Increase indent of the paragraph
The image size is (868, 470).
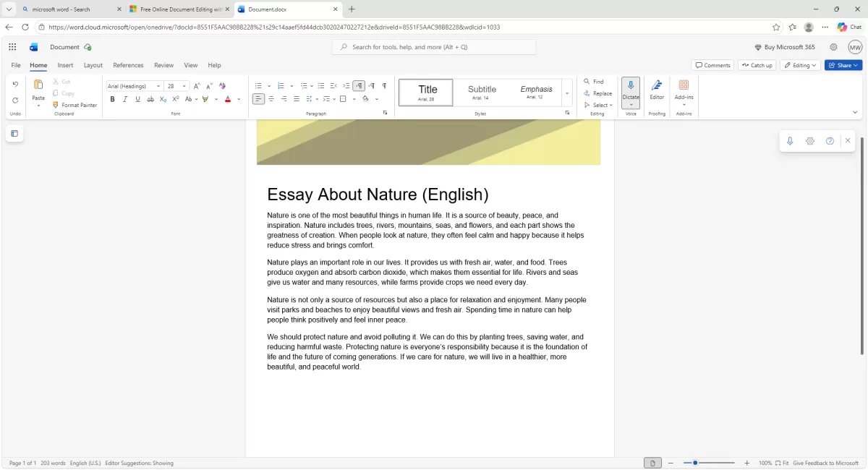[x=346, y=86]
